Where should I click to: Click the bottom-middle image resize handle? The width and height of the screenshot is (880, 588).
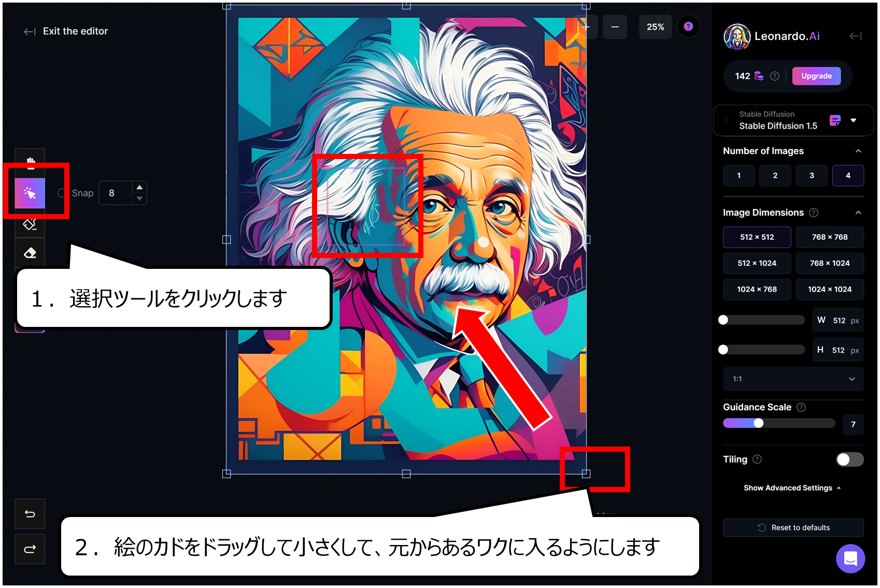(x=406, y=474)
